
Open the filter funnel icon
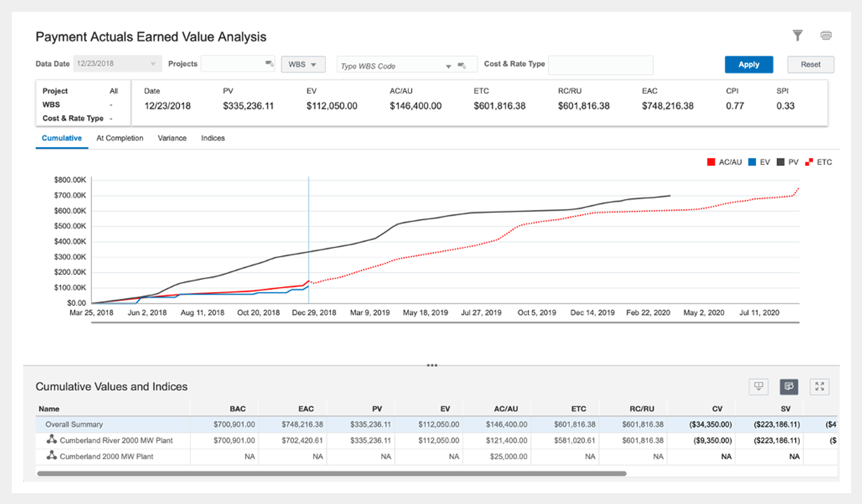coord(797,35)
